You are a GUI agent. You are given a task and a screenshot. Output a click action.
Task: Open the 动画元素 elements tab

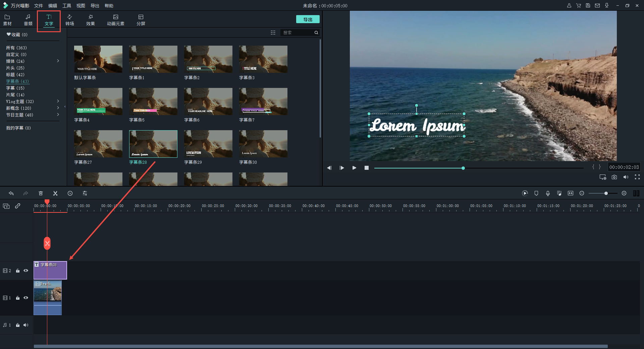pyautogui.click(x=116, y=20)
